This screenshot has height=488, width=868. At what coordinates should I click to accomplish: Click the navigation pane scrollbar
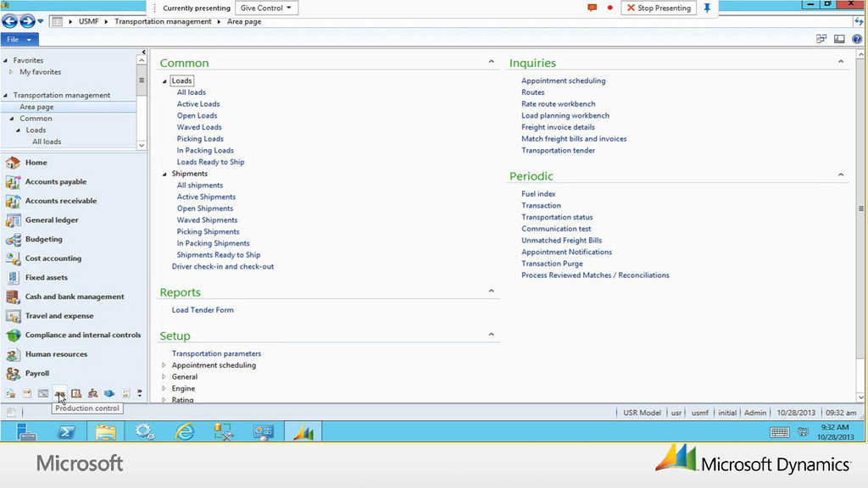(x=142, y=80)
